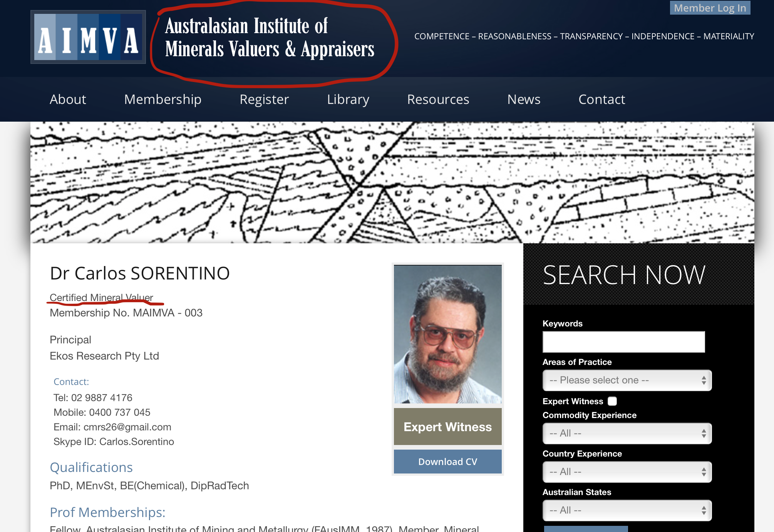Expand the Australian States dropdown
This screenshot has width=774, height=532.
point(627,510)
